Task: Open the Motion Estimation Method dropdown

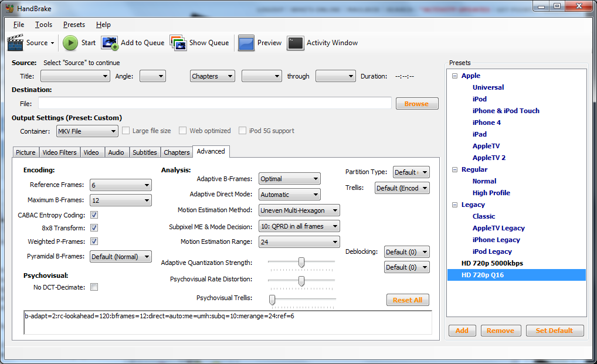Action: [x=299, y=210]
